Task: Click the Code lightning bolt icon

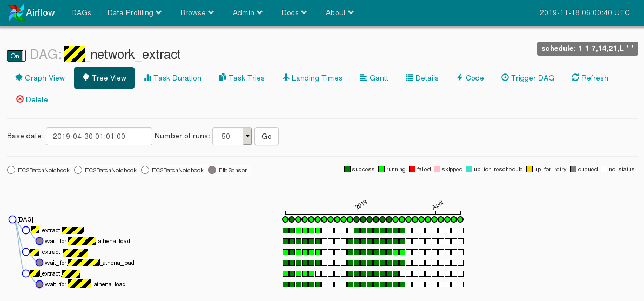Action: click(460, 78)
